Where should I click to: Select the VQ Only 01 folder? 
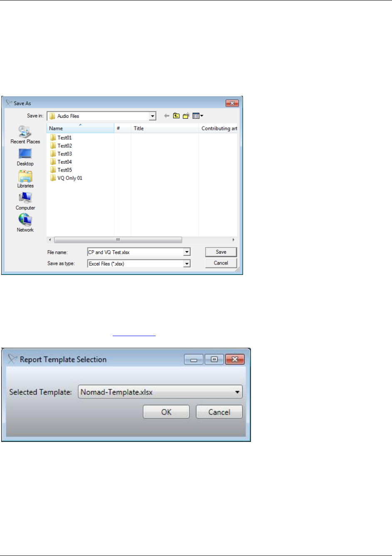click(66, 178)
